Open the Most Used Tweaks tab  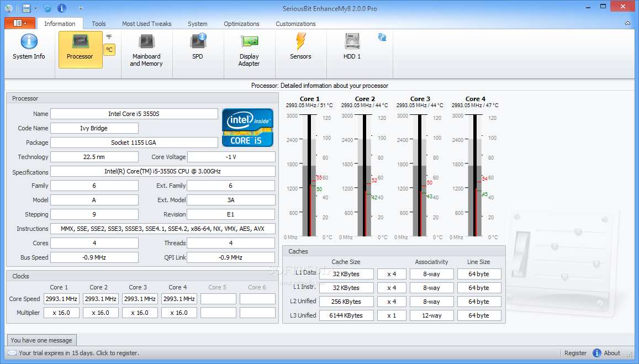click(x=147, y=24)
